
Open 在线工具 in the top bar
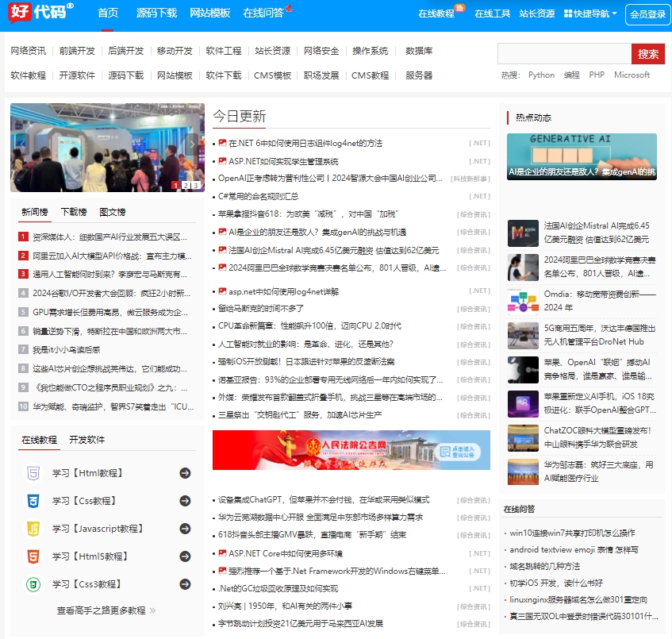(493, 13)
